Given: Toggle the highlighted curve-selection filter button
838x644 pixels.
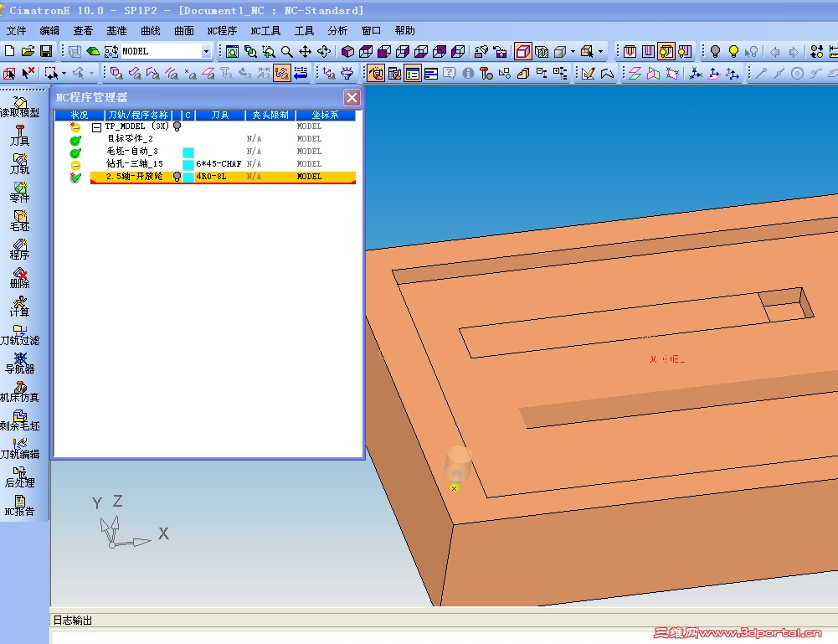Looking at the screenshot, I should click(281, 73).
